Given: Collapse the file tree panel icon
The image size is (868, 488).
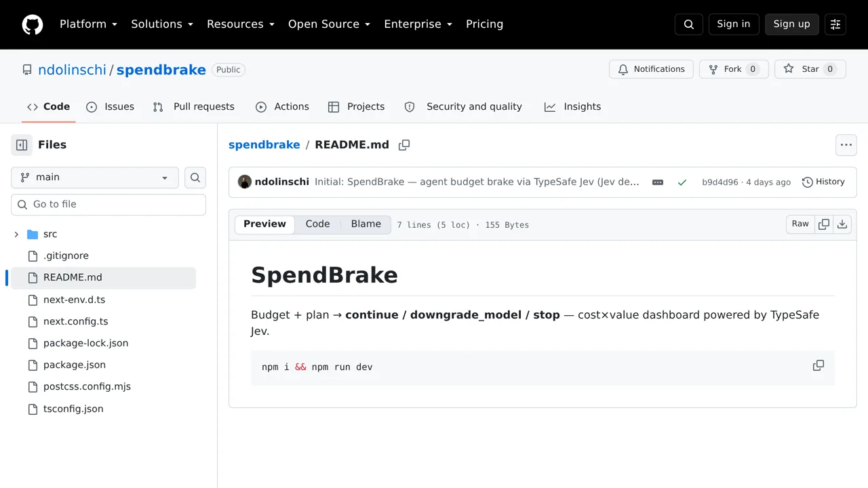Looking at the screenshot, I should pyautogui.click(x=22, y=145).
